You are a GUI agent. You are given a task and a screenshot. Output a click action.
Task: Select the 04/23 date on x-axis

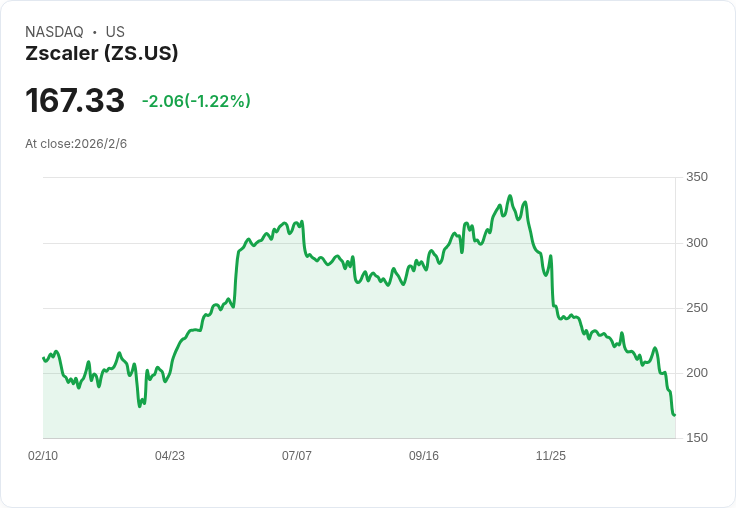(x=170, y=456)
